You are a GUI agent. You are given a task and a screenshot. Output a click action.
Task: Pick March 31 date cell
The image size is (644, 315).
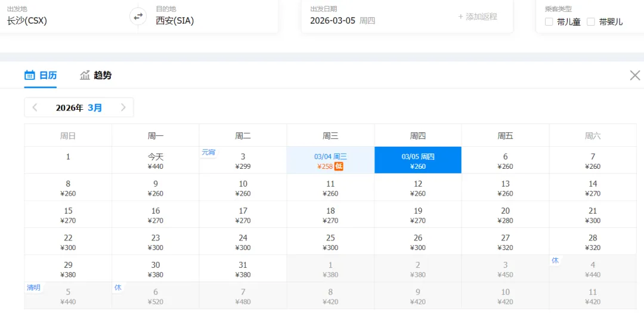tap(243, 268)
